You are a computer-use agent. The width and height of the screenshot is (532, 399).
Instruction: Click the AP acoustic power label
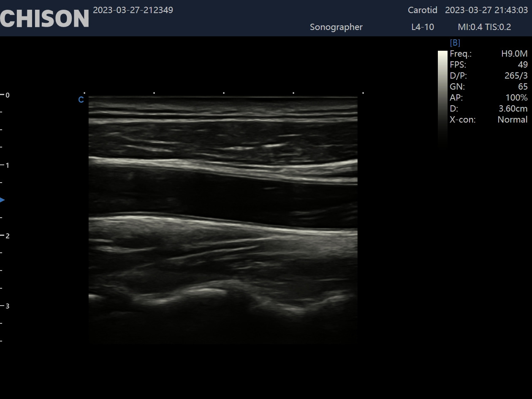[x=456, y=98]
